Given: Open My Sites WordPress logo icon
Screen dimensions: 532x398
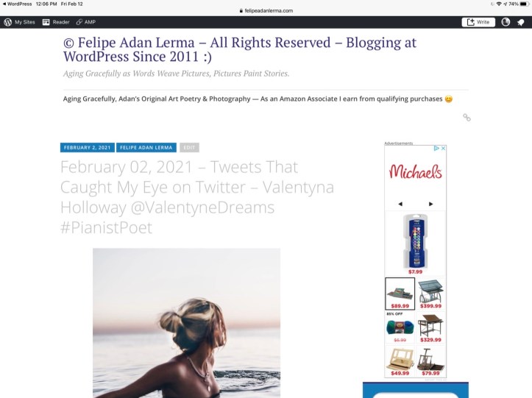Looking at the screenshot, I should (8, 22).
